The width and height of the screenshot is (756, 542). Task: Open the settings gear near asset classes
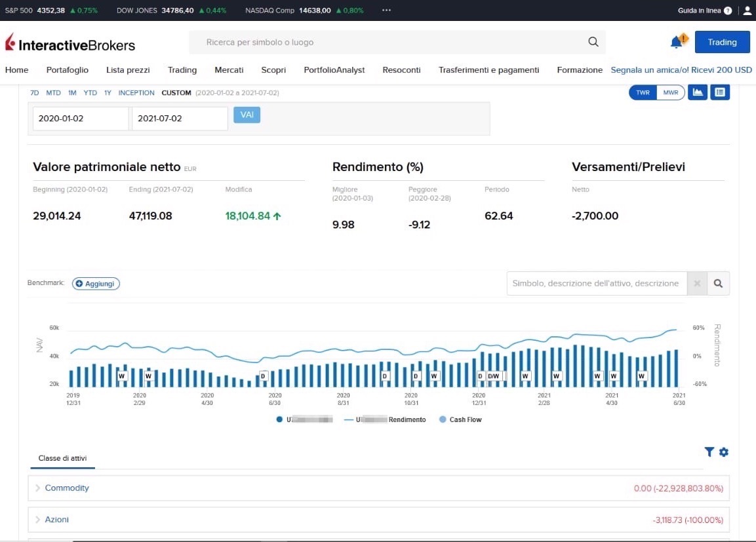(724, 452)
